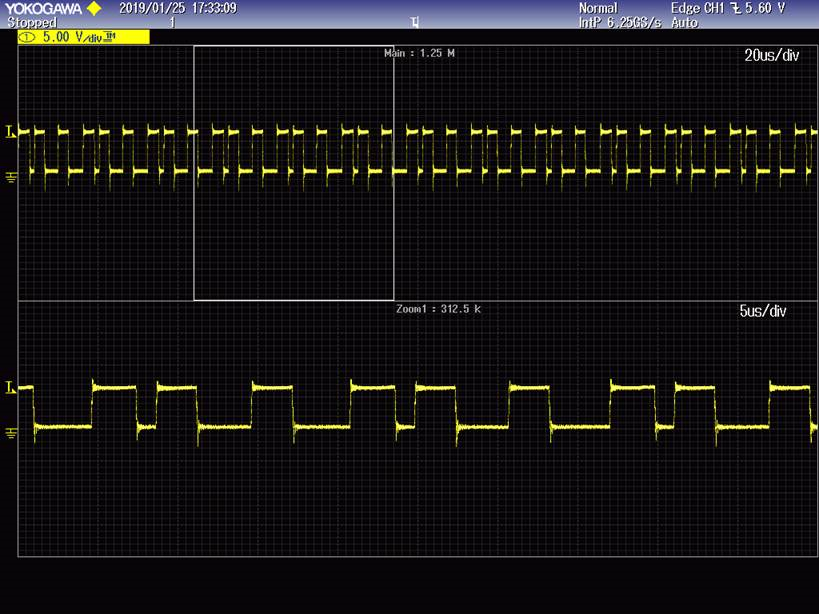Click the YOKOGAWA logo diamond icon
Image resolution: width=821 pixels, height=614 pixels.
click(94, 8)
